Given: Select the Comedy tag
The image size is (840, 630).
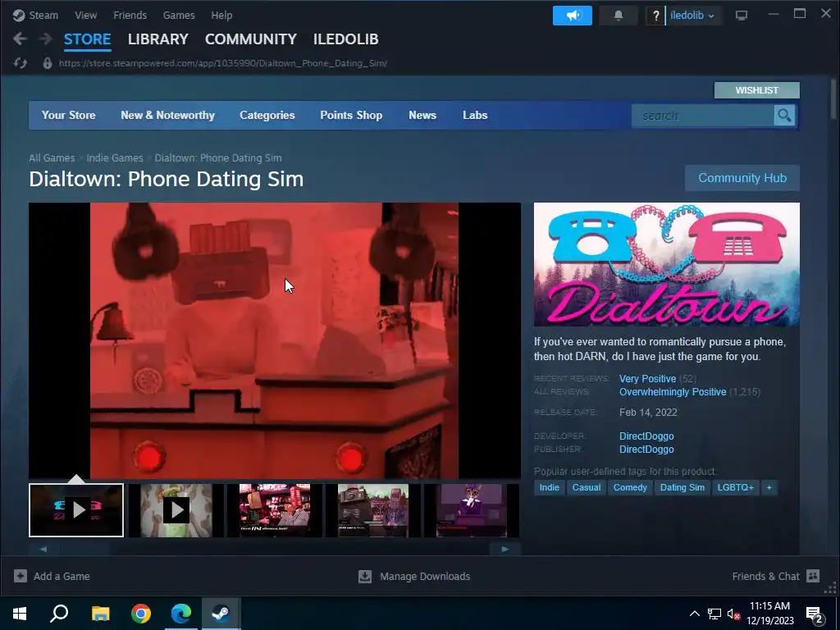Looking at the screenshot, I should point(630,487).
